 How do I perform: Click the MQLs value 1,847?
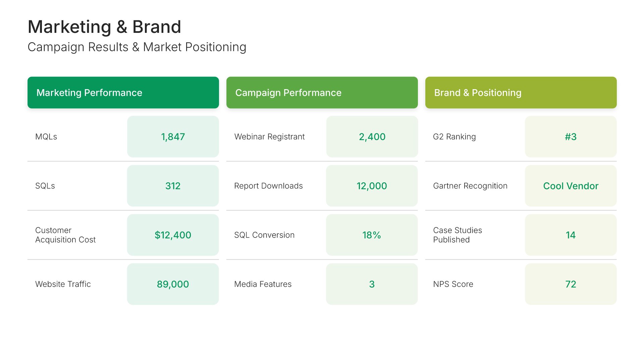pyautogui.click(x=173, y=137)
